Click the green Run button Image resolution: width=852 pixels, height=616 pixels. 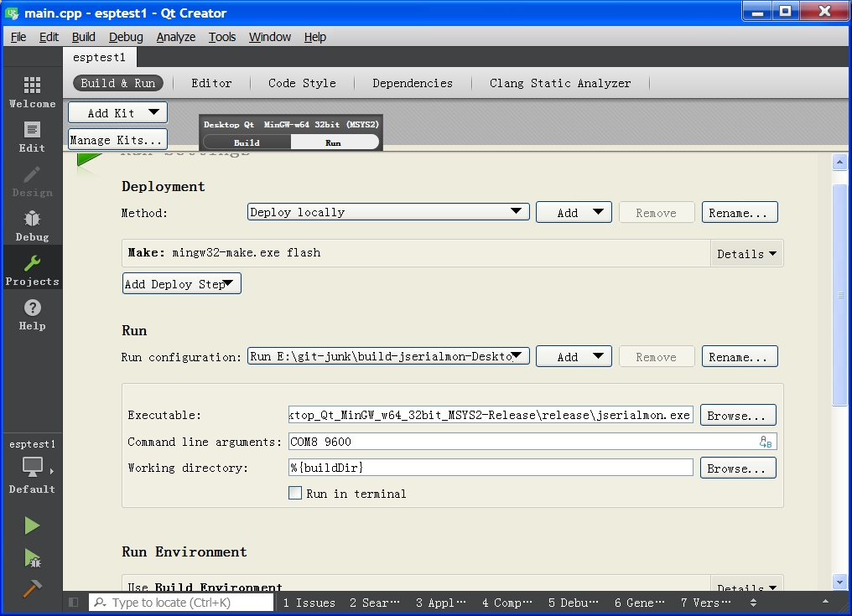click(x=32, y=525)
